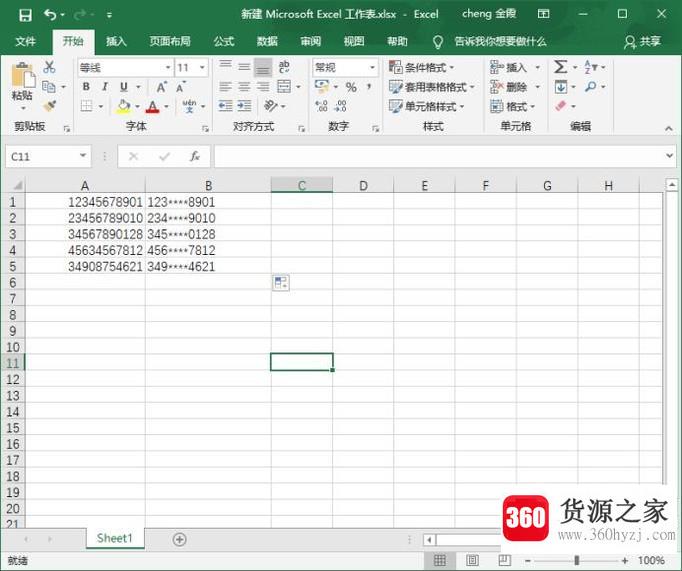Click the red font color button
This screenshot has height=571, width=682.
pos(152,107)
